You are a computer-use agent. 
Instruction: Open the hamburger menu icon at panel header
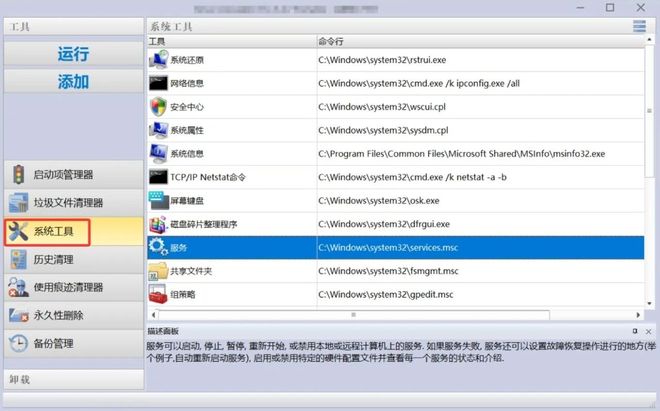point(639,26)
